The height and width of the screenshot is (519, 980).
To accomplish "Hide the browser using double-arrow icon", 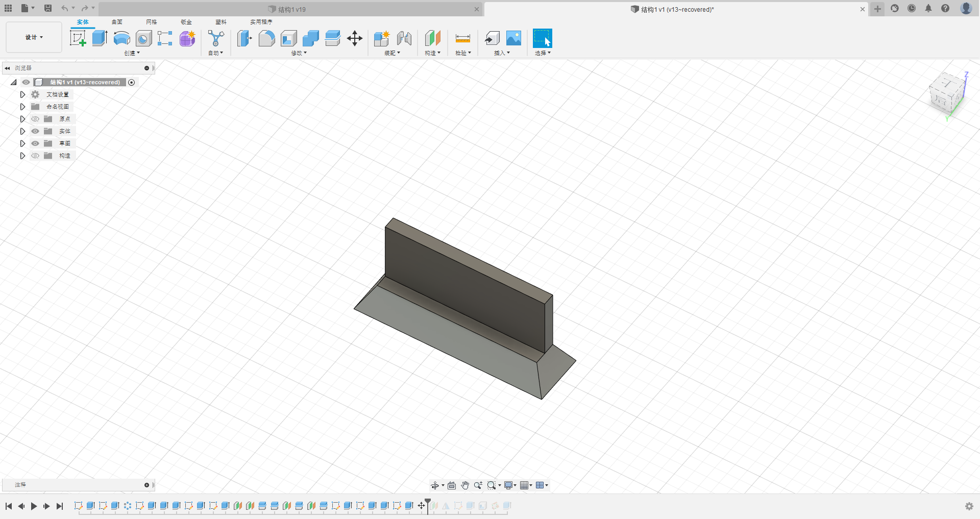I will (x=7, y=68).
